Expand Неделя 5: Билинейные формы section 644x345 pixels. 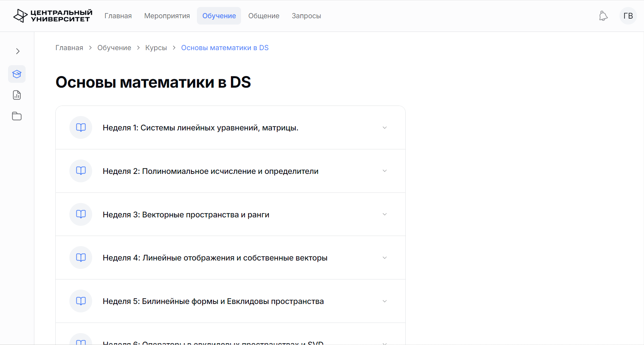pos(384,301)
